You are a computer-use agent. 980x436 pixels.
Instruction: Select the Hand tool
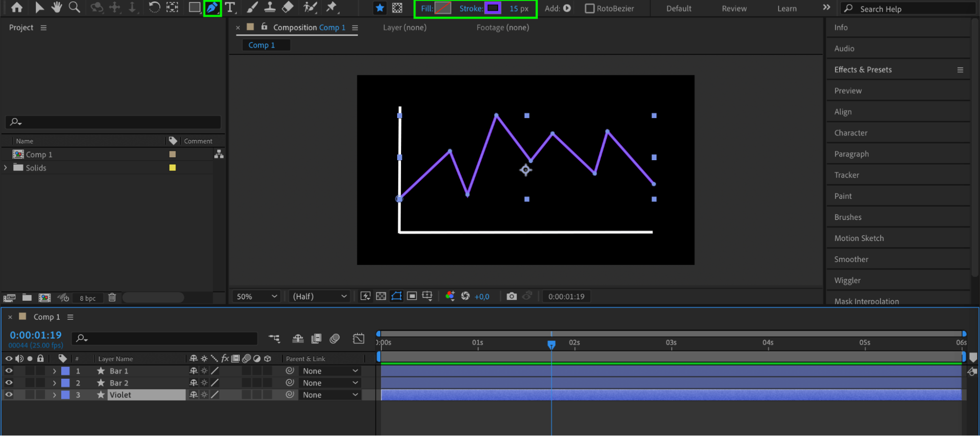coord(57,8)
